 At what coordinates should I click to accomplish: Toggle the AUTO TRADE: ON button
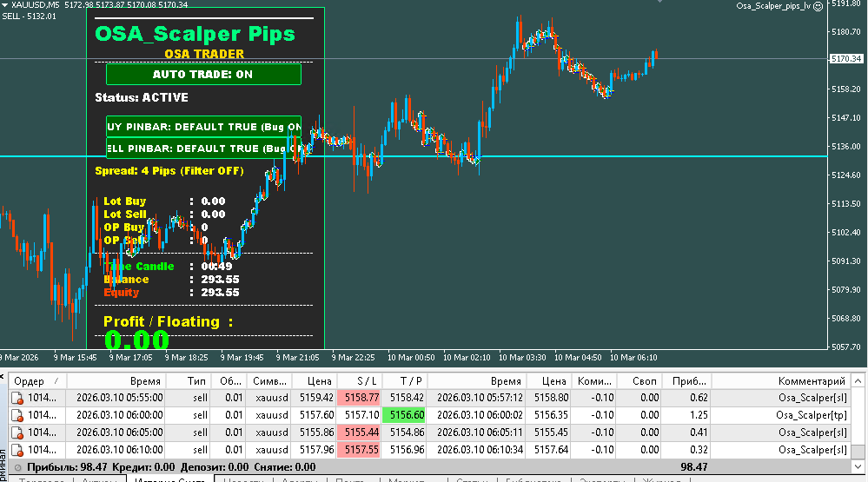tap(203, 74)
